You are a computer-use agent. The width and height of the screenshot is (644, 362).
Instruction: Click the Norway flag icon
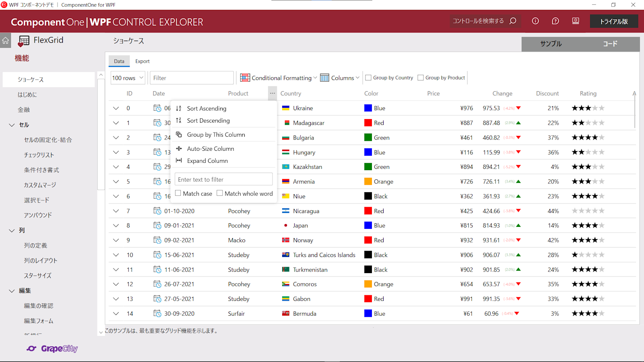(286, 240)
